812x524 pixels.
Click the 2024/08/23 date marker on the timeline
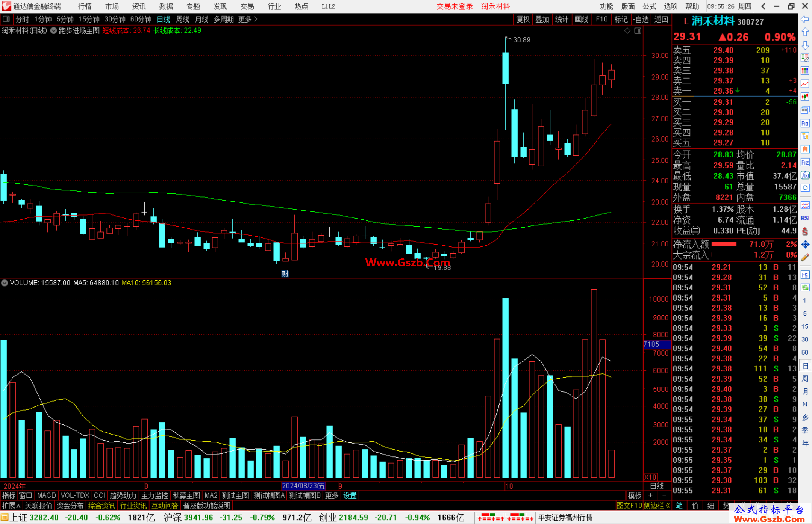(x=303, y=486)
